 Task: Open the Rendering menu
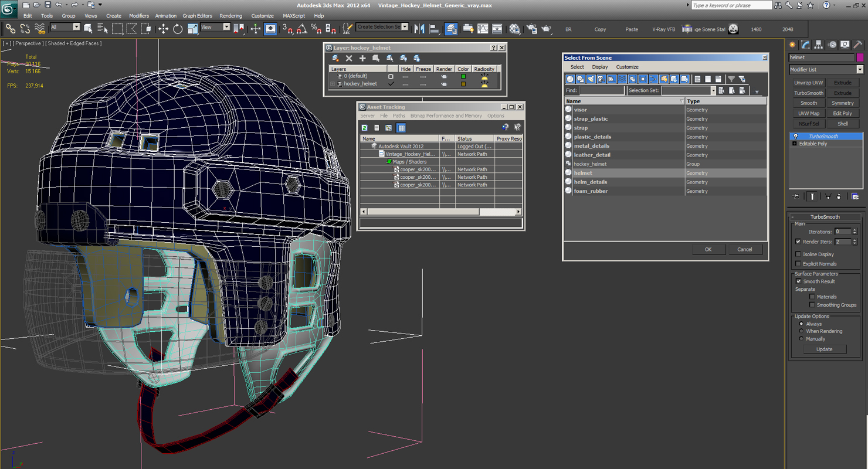coord(230,16)
